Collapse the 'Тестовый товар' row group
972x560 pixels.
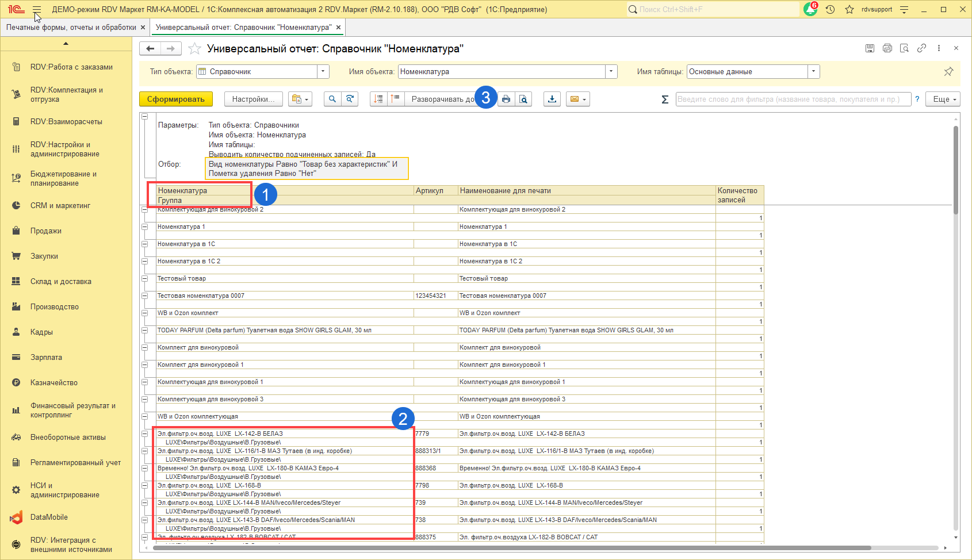coord(145,279)
